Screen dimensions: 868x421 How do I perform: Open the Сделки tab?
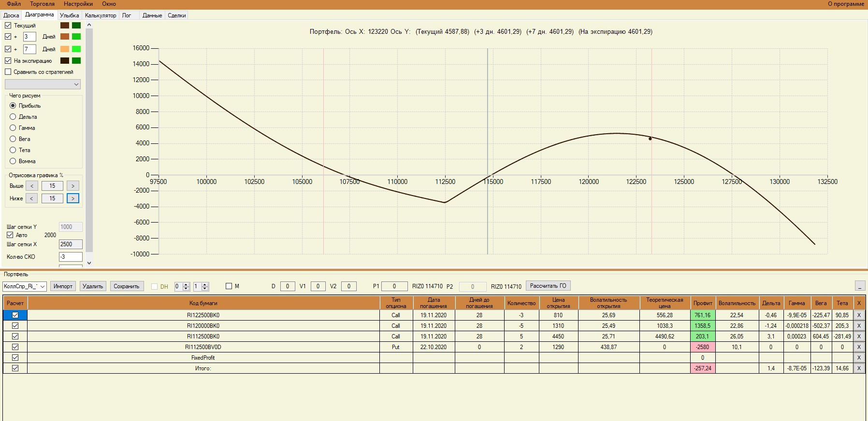click(177, 15)
